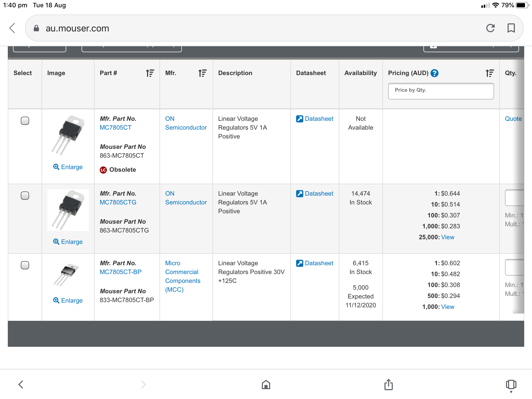Go back with bottom toolbar back arrow
This screenshot has height=399, width=532.
point(21,384)
